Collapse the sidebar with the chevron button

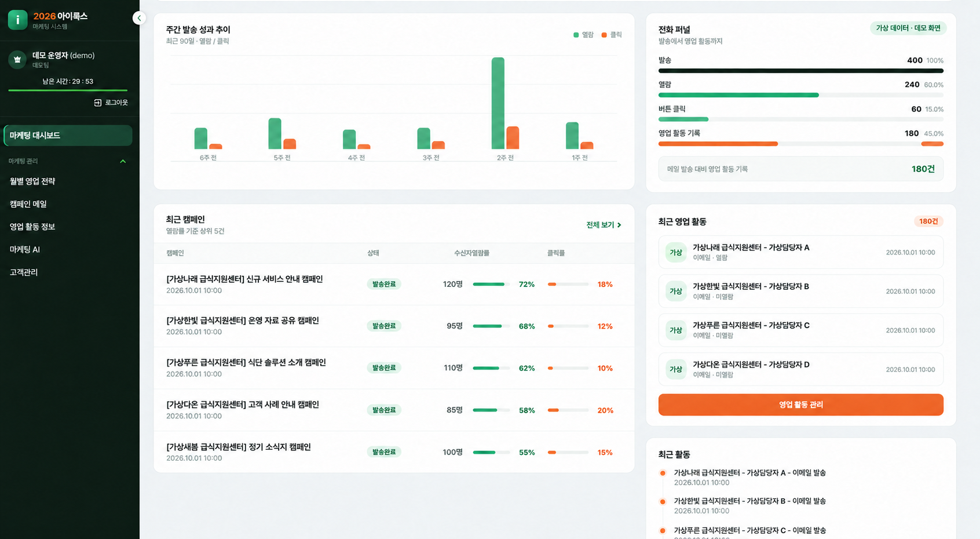[139, 18]
